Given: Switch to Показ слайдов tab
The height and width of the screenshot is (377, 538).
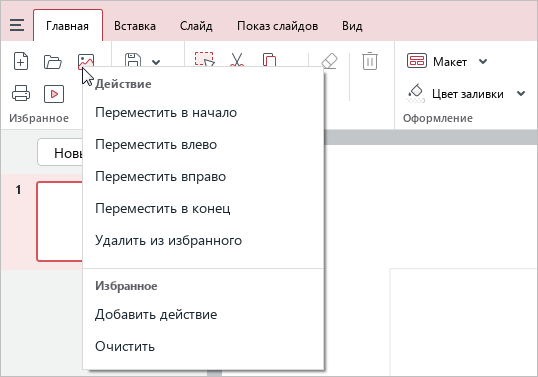Looking at the screenshot, I should pyautogui.click(x=277, y=26).
